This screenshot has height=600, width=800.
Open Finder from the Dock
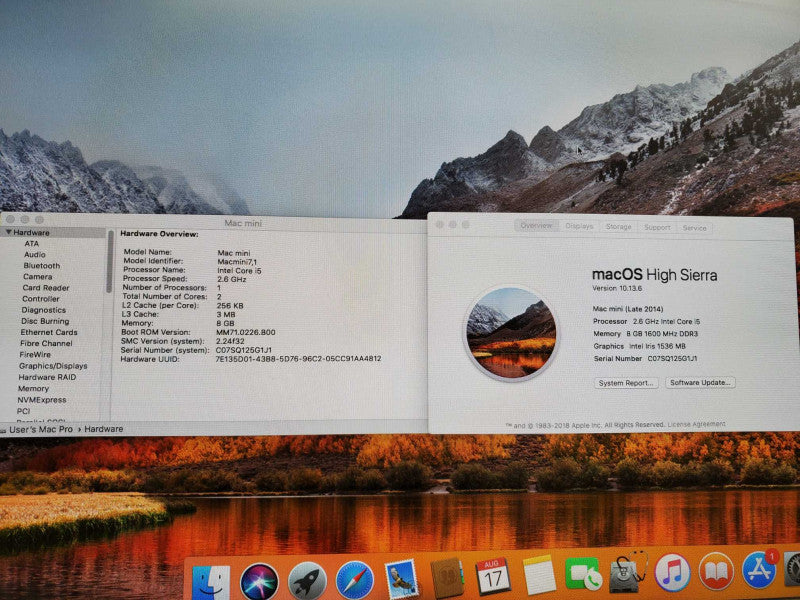click(x=210, y=582)
